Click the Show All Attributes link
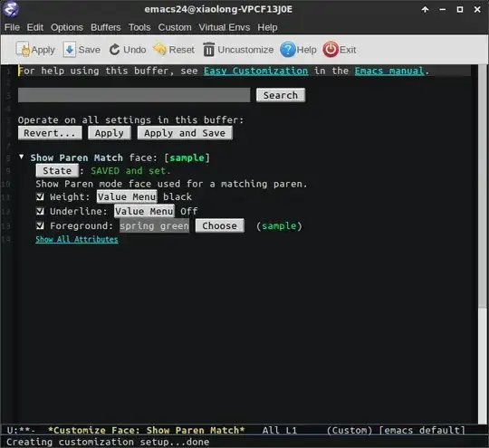The image size is (489, 448). [x=77, y=240]
